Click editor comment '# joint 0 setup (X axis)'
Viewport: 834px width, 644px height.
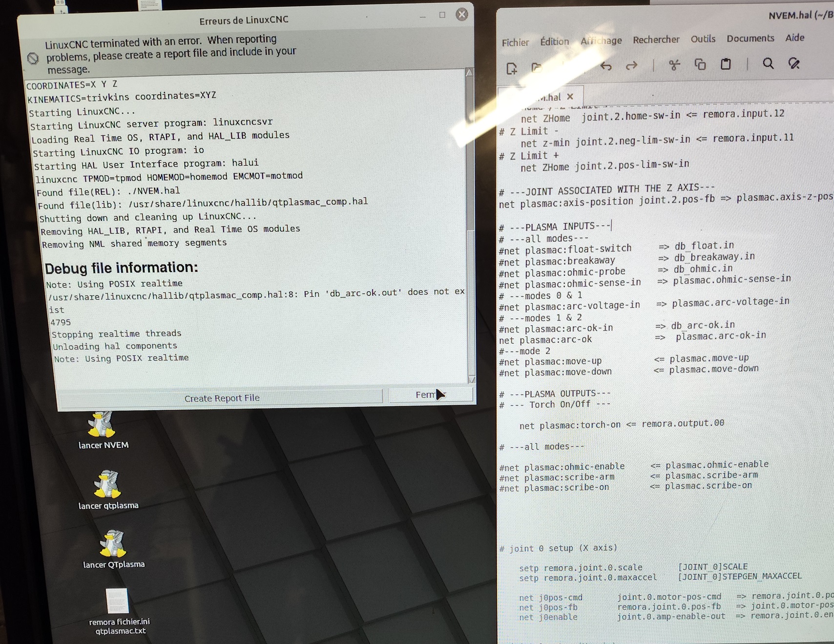558,548
